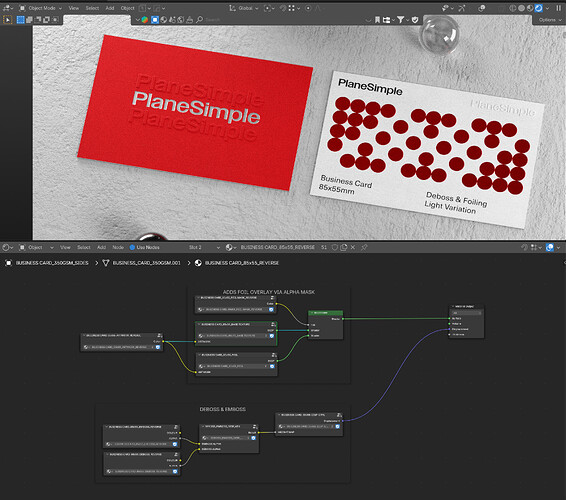Edit material name BUSINESS CARD_85x55_REVERSE field
This screenshot has height=500, width=566.
pos(277,247)
